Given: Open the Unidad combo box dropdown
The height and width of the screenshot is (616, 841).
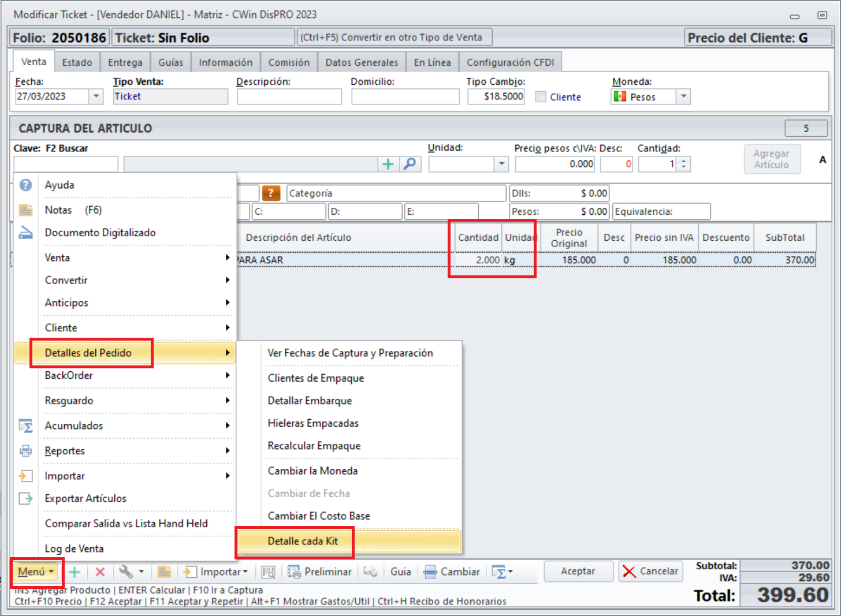Looking at the screenshot, I should pyautogui.click(x=501, y=164).
